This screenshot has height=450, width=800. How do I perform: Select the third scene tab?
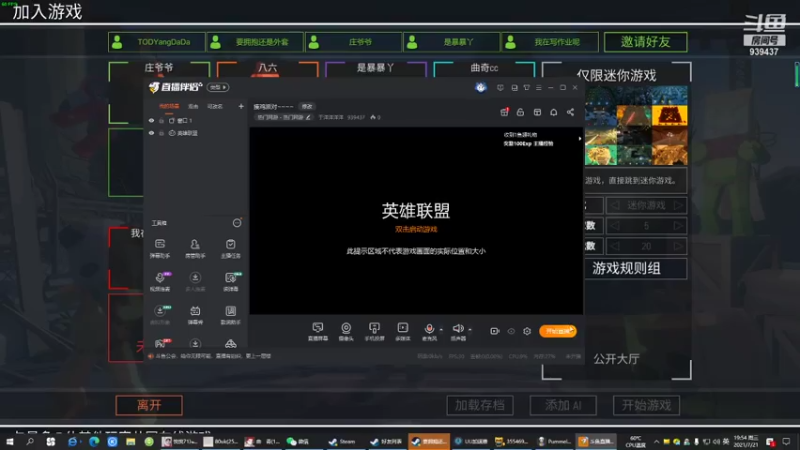coord(215,106)
